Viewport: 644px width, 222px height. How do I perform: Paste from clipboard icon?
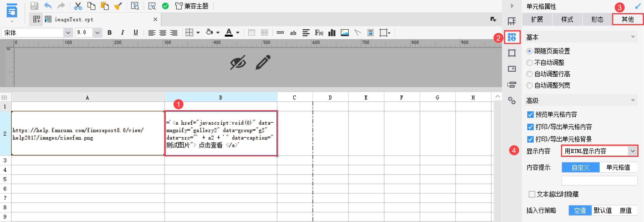[105, 6]
